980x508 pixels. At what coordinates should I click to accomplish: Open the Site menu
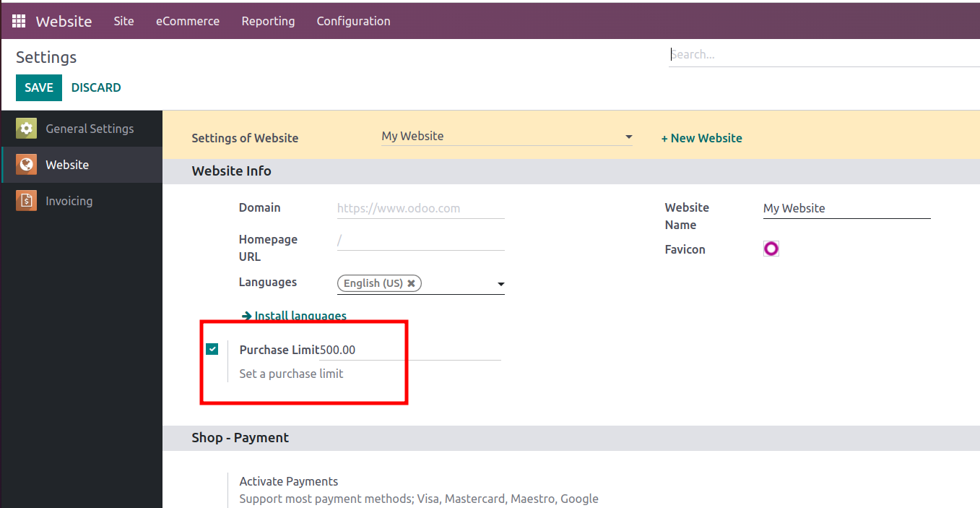click(x=123, y=21)
